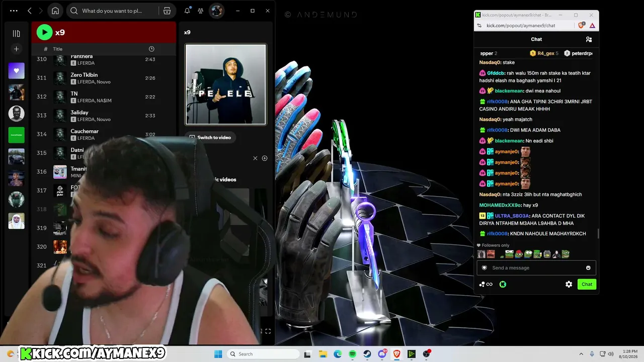Open the Browse icon in Spotify search bar
This screenshot has height=362, width=644.
click(x=167, y=11)
